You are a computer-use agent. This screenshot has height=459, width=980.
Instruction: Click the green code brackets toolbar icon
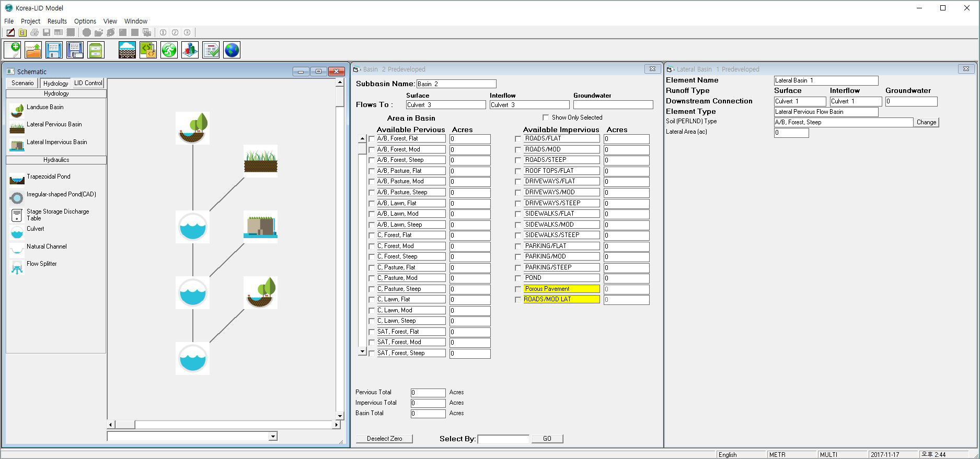[x=148, y=50]
